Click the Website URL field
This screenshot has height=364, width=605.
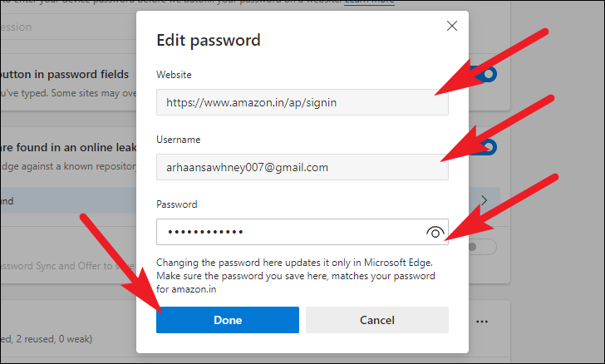click(302, 102)
